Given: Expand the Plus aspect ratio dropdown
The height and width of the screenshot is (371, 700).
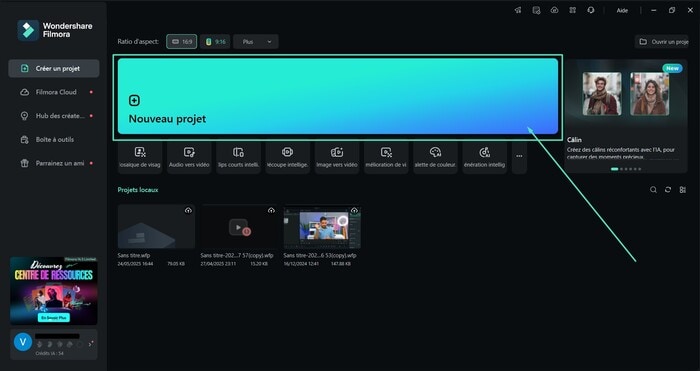Looking at the screenshot, I should [x=256, y=42].
